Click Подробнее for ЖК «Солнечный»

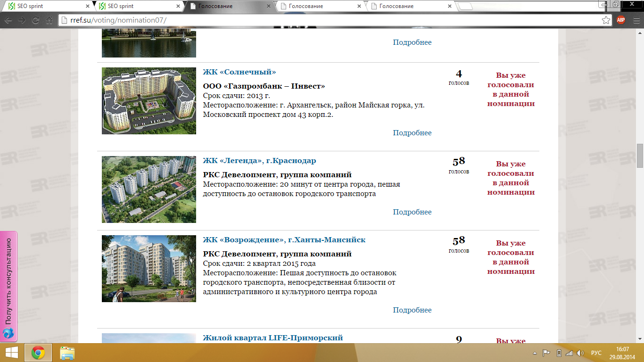pos(413,133)
